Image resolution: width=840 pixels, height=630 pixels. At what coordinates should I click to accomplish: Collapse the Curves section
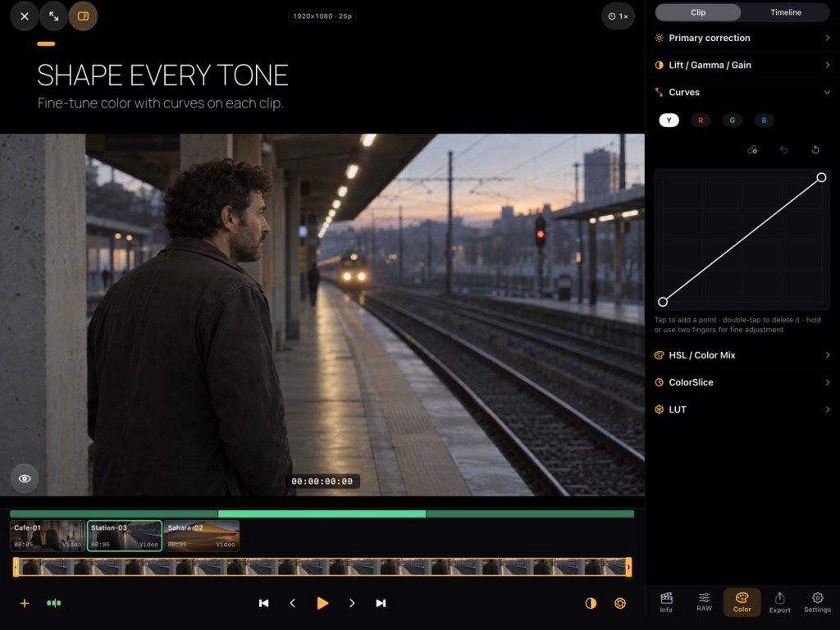[x=742, y=92]
